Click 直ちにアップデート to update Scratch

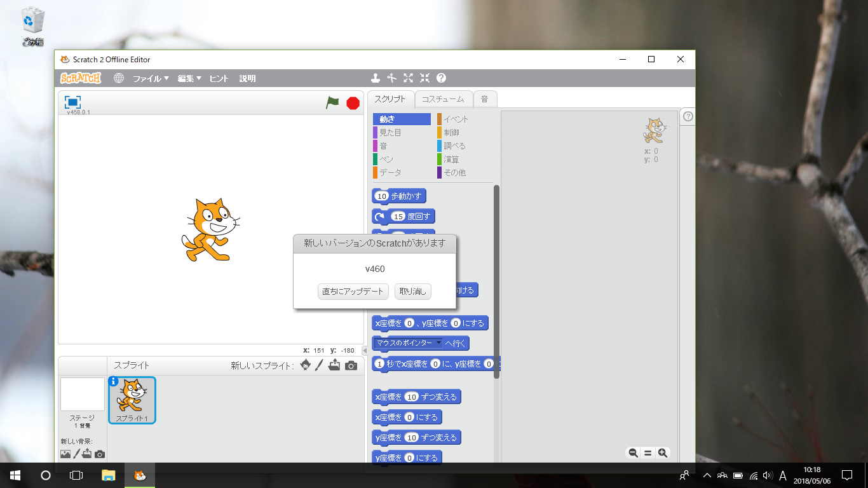pyautogui.click(x=353, y=291)
